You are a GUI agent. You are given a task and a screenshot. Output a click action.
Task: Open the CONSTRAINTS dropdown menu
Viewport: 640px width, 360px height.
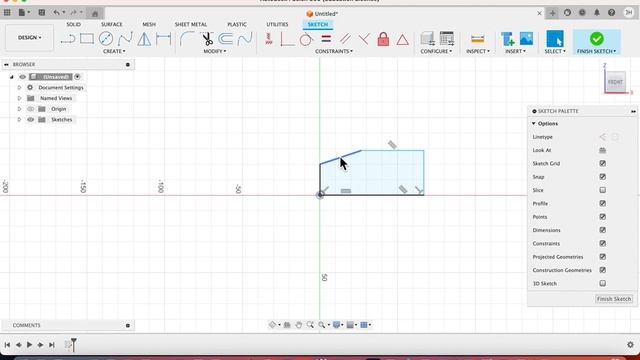[x=334, y=51]
